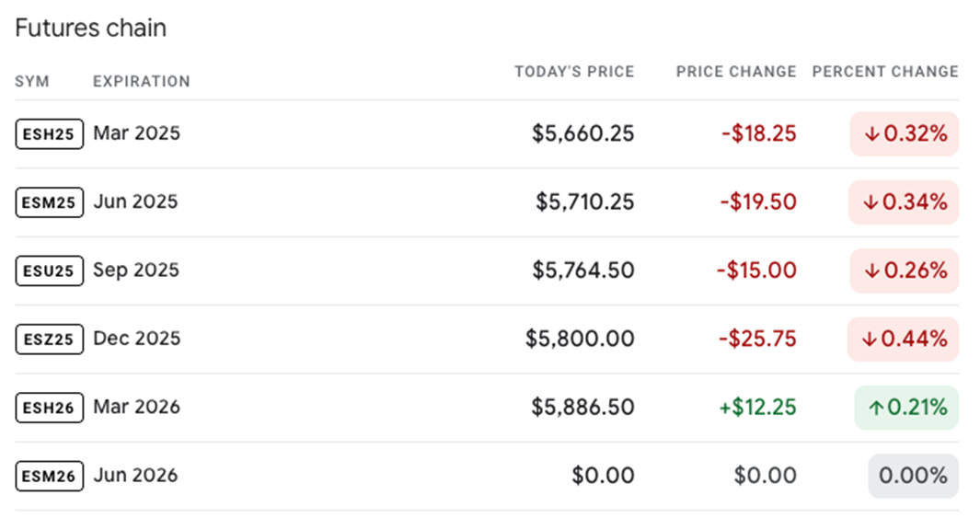Click the Expiration column header
The image size is (980, 518).
point(142,82)
